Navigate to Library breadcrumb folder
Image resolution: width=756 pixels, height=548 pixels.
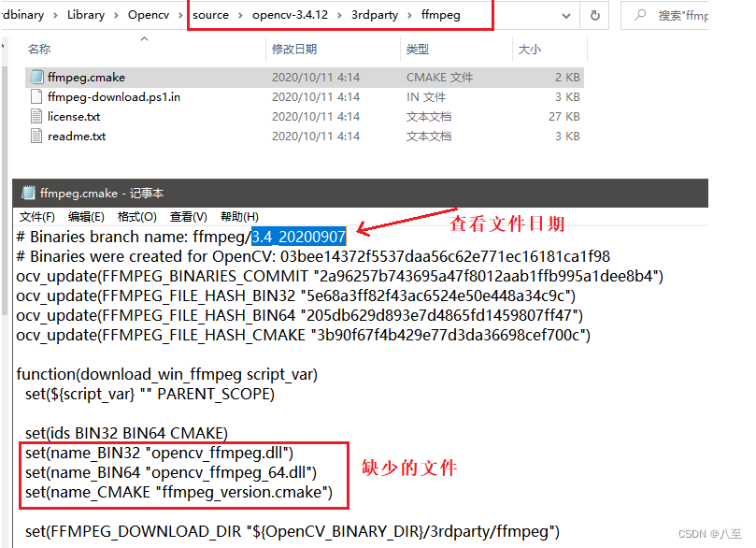pos(86,15)
